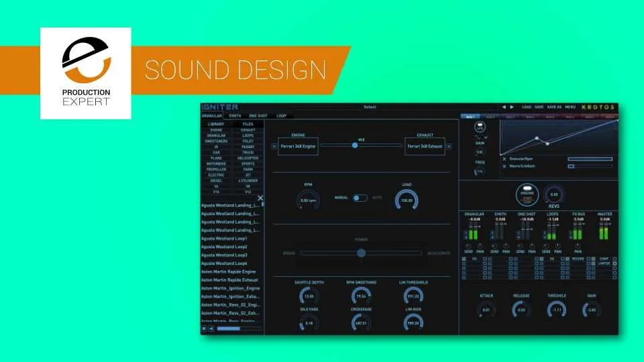Click the LOAD knob

coord(407,200)
